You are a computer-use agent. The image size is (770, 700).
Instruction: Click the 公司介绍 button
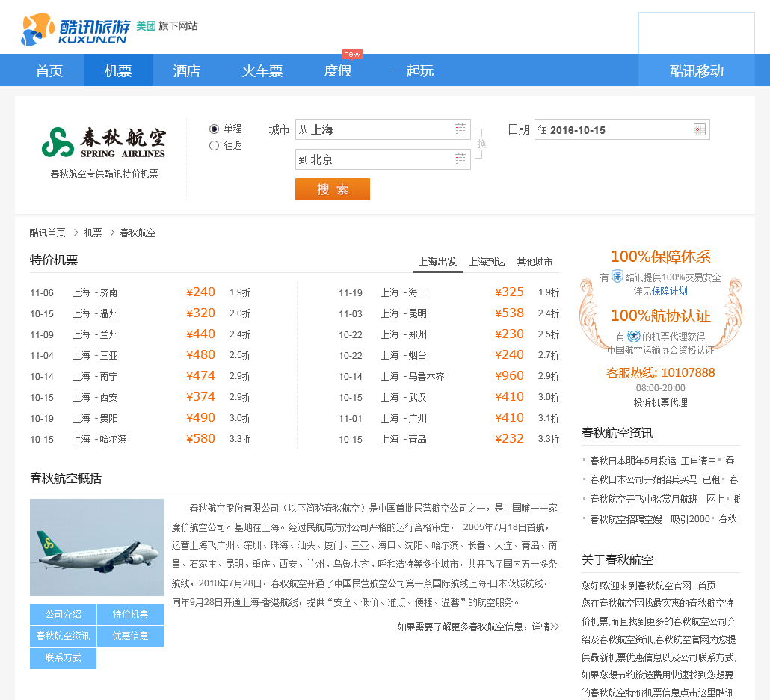pyautogui.click(x=63, y=614)
